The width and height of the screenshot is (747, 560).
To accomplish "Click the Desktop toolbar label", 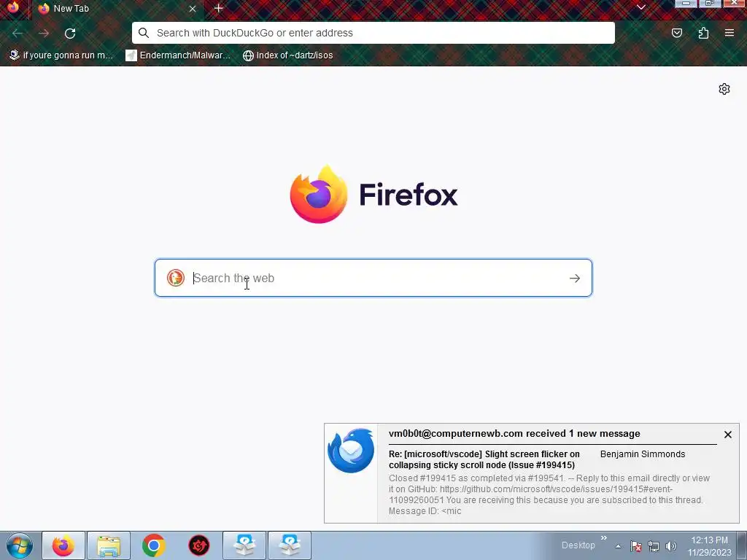I will pyautogui.click(x=578, y=545).
